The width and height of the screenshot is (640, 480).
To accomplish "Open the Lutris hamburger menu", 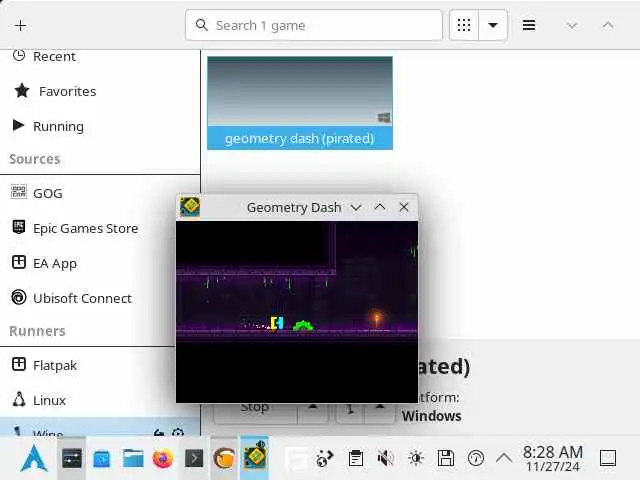I will point(529,25).
